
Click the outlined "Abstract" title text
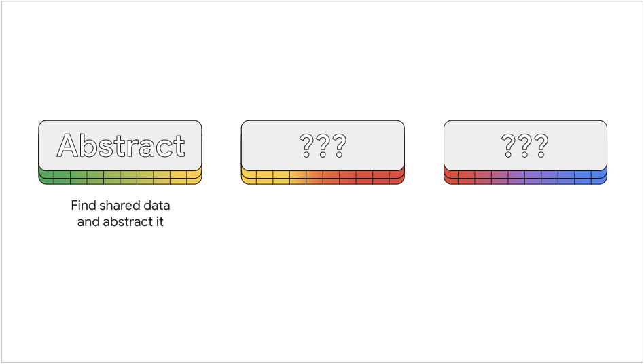(120, 145)
